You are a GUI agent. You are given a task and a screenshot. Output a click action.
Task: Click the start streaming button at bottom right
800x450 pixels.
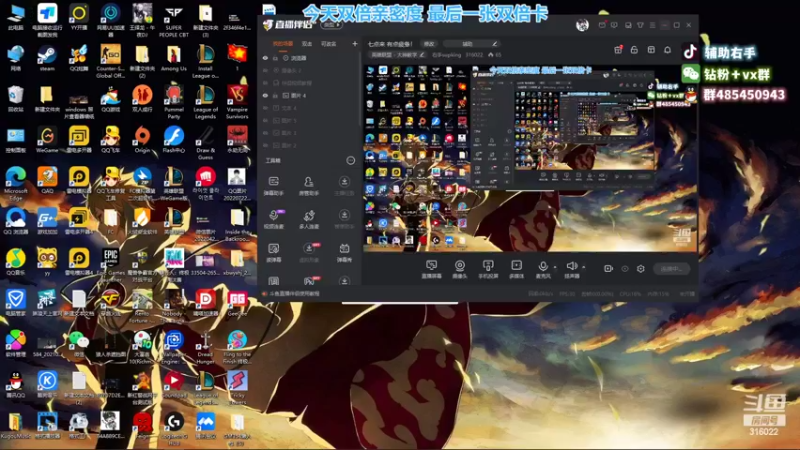(671, 269)
